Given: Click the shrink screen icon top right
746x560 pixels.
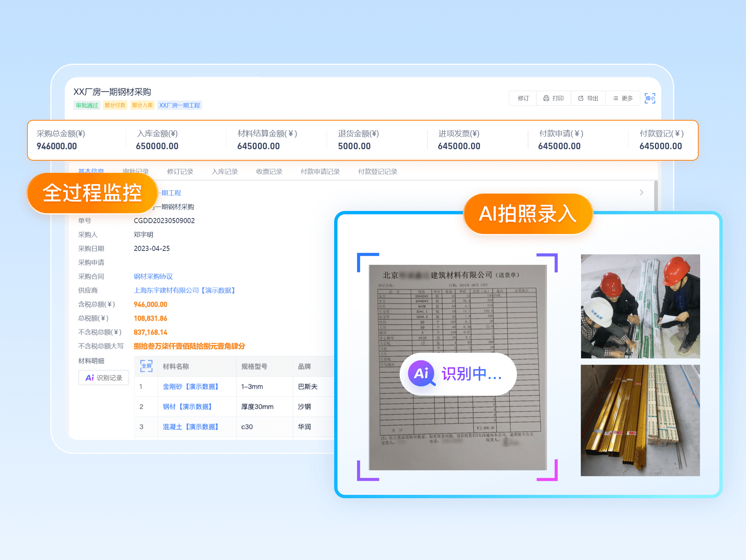Looking at the screenshot, I should pos(650,98).
